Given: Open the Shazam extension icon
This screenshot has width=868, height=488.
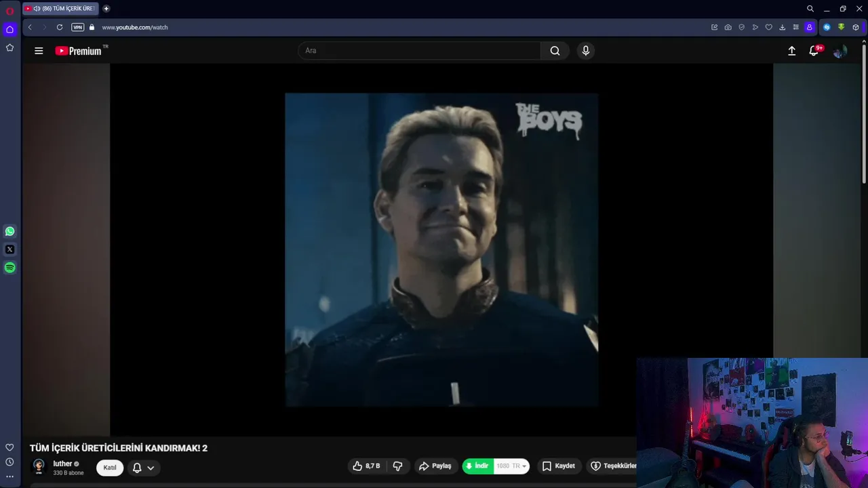Looking at the screenshot, I should coord(827,27).
